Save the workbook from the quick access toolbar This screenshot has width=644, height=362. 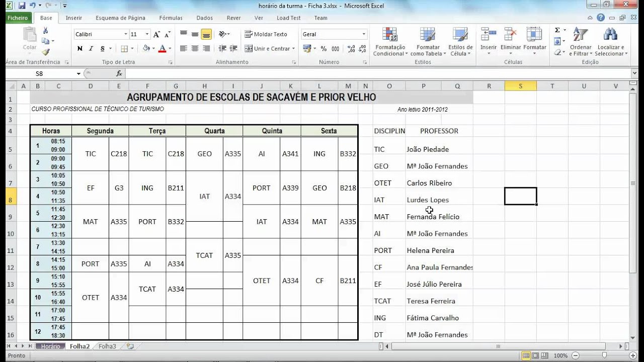(x=21, y=6)
